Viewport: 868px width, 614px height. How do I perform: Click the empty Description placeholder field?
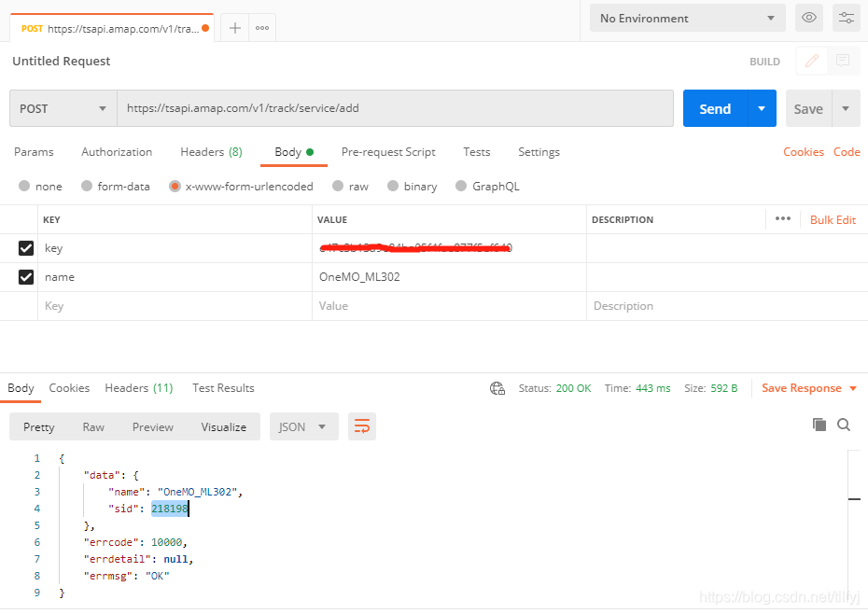[x=727, y=306]
